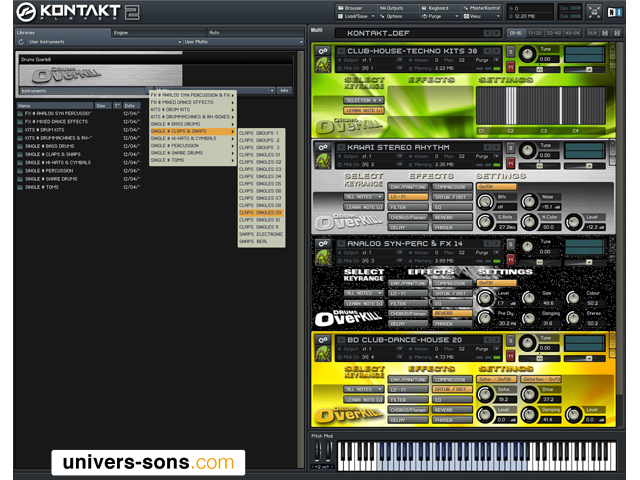Screen dimensions: 640x480
Task: Click the Name column header in file list
Action: click(55, 106)
